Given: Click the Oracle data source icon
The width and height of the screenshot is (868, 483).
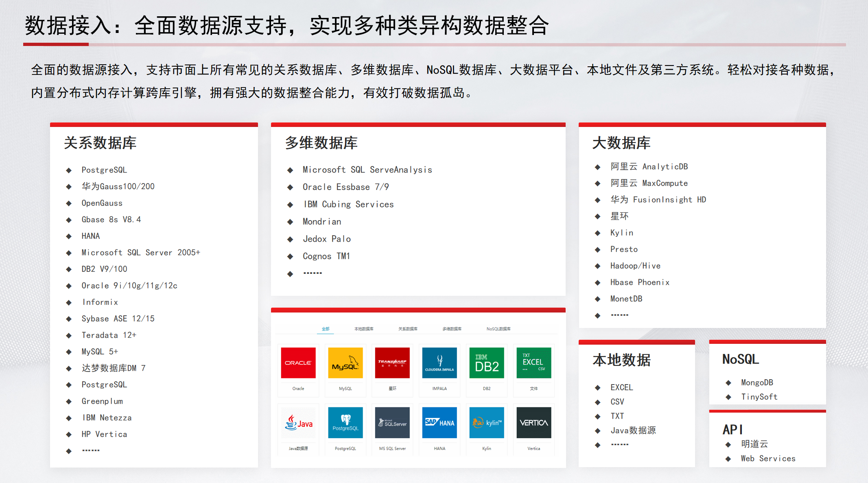Looking at the screenshot, I should point(298,363).
